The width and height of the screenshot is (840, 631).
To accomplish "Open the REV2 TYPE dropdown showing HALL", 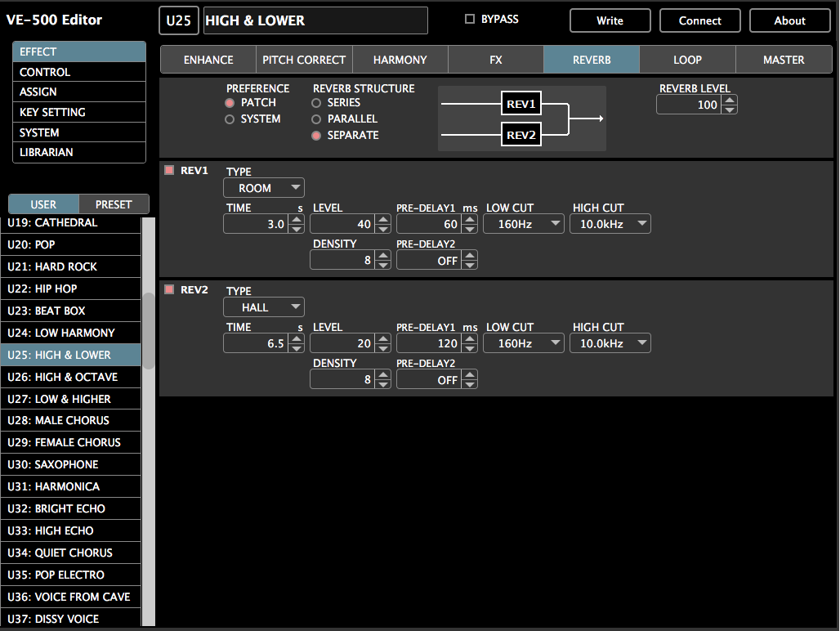I will 264,307.
